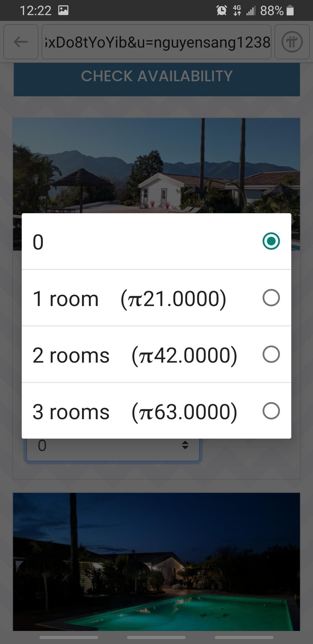
Task: Tap the image notification icon in status bar
Action: 63,11
